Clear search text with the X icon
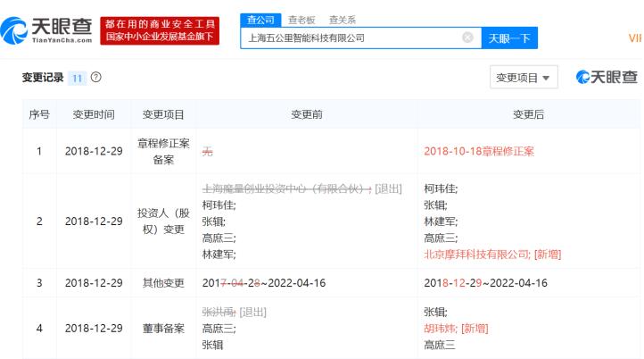The width and height of the screenshot is (644, 359). point(467,38)
